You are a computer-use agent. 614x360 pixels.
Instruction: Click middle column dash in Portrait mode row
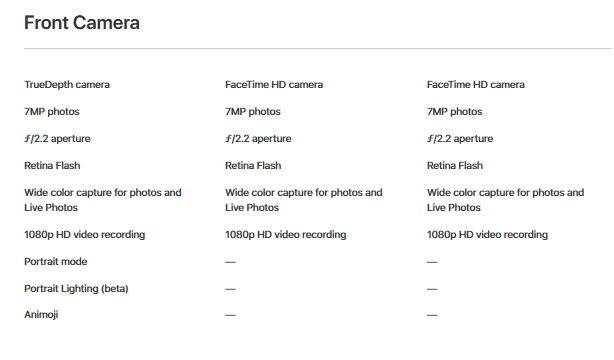230,262
